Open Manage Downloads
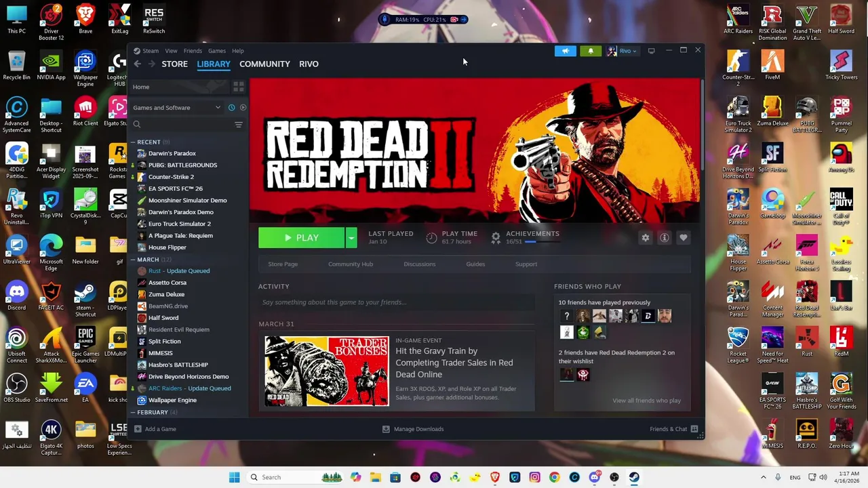 coord(413,429)
